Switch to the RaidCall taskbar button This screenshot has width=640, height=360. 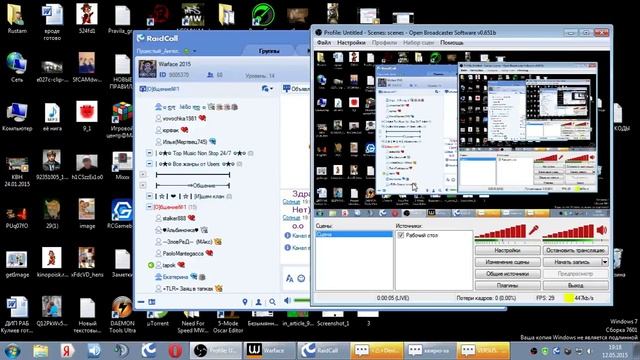pyautogui.click(x=323, y=351)
